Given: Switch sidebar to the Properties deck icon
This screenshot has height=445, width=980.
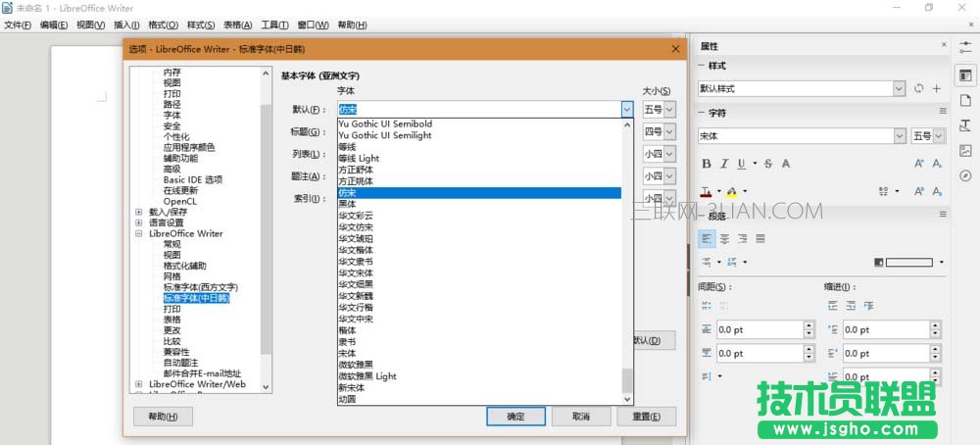Looking at the screenshot, I should [x=965, y=75].
